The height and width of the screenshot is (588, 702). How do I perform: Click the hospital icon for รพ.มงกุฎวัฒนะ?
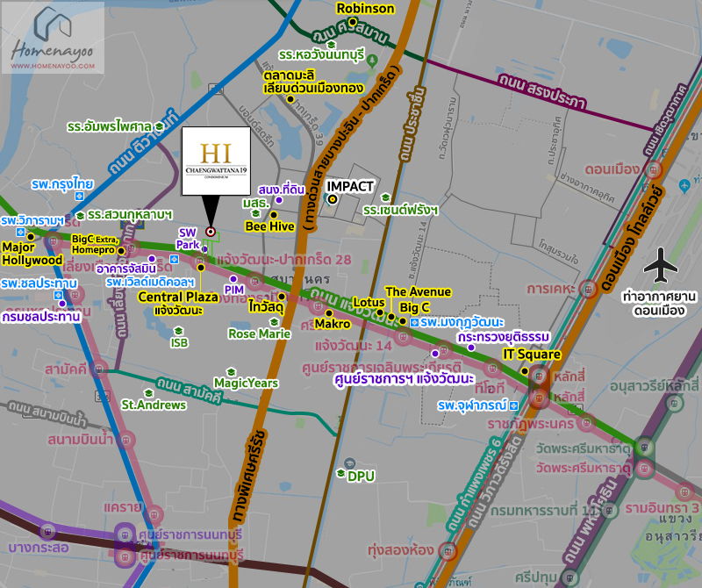tap(415, 323)
